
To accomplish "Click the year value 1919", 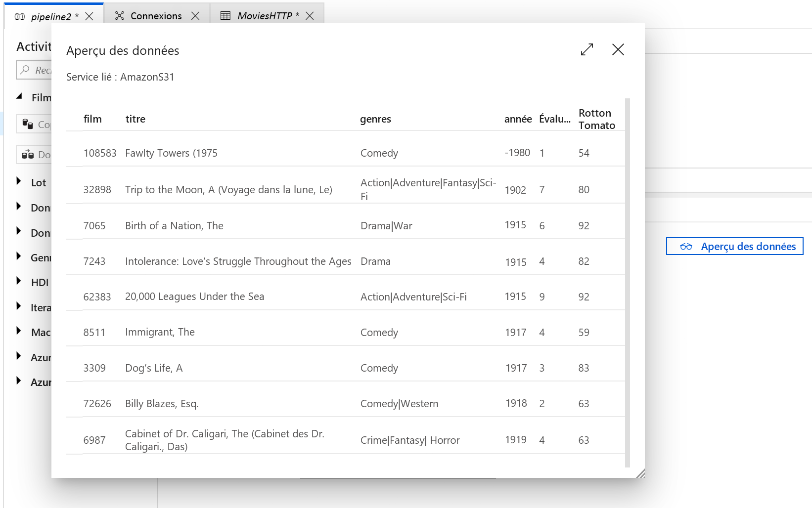I will click(x=516, y=440).
